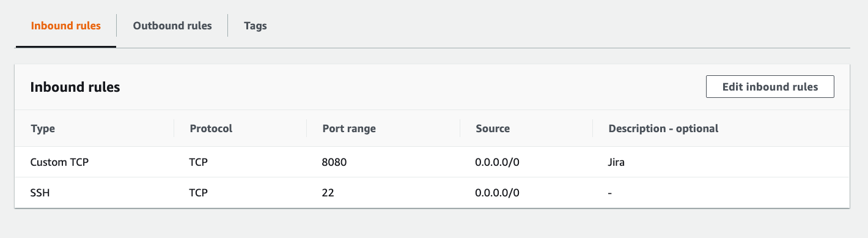Click the Inbound rules panel heading
Image resolution: width=868 pixels, height=238 pixels.
[x=75, y=87]
